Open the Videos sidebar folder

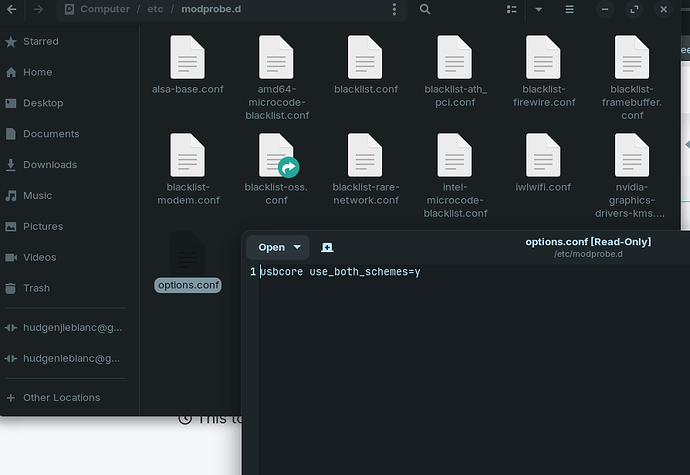(x=68, y=257)
